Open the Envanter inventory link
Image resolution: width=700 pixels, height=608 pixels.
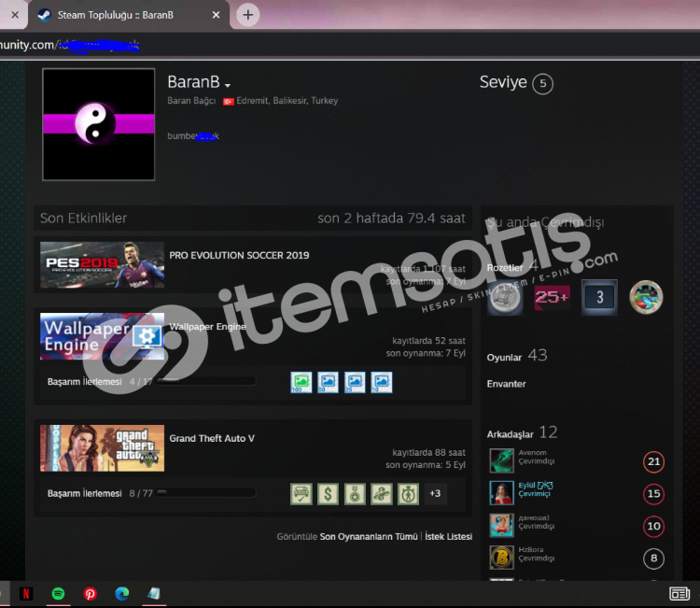[506, 384]
